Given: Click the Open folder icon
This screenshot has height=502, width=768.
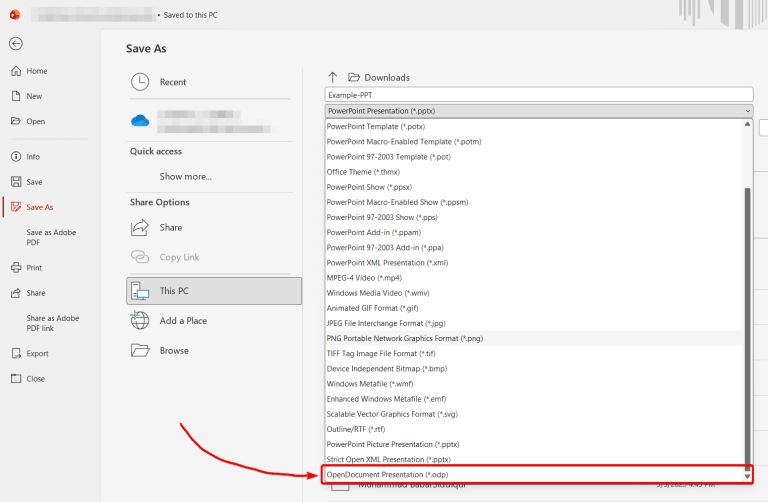Looking at the screenshot, I should (x=16, y=121).
